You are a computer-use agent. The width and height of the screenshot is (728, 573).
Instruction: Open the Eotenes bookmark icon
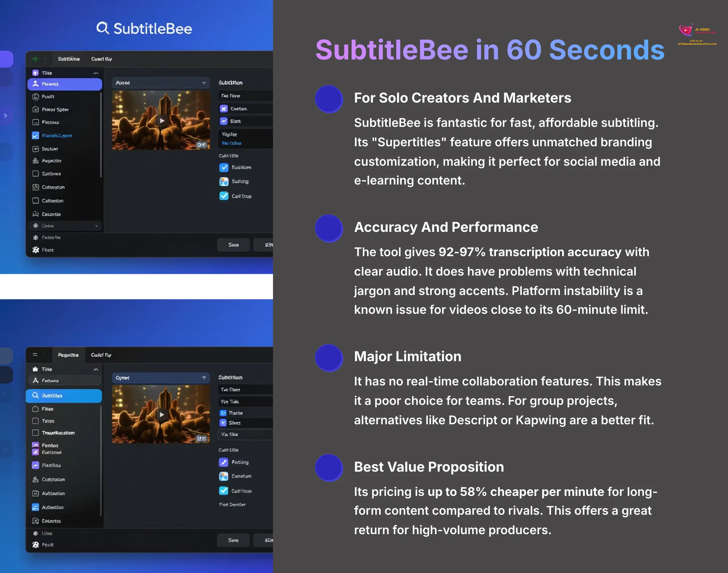tap(35, 521)
